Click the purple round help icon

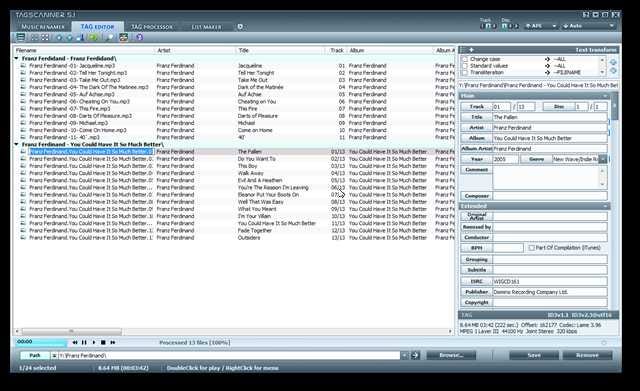point(140,38)
